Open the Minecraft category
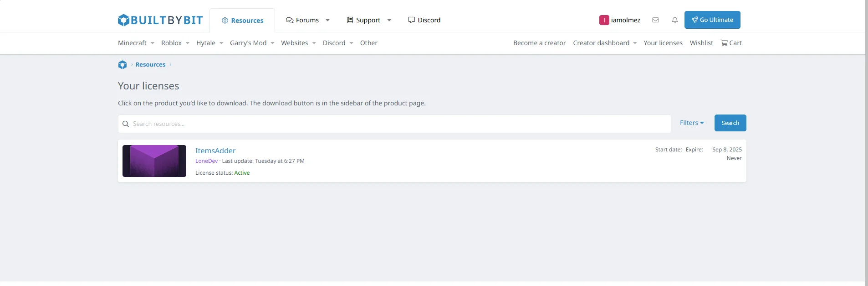868x286 pixels. point(132,43)
